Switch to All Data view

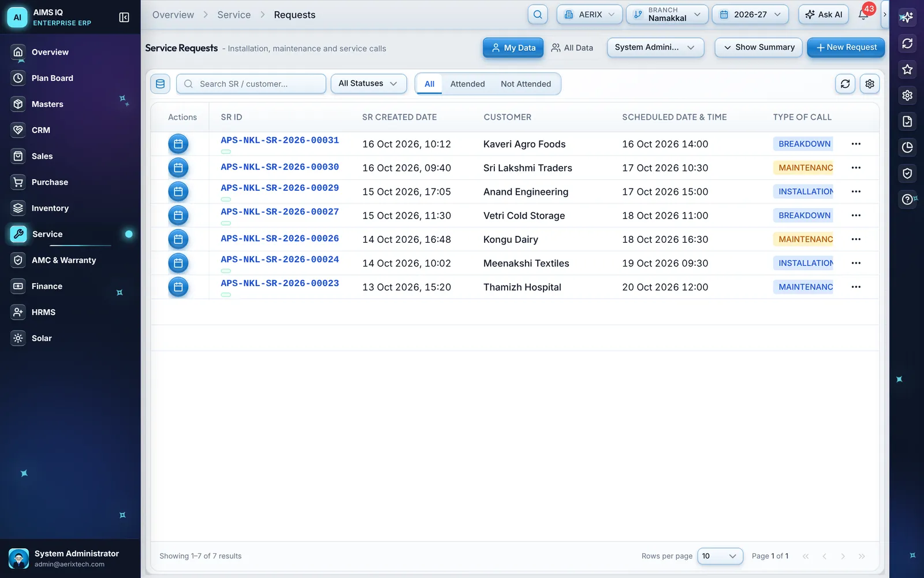click(x=572, y=48)
